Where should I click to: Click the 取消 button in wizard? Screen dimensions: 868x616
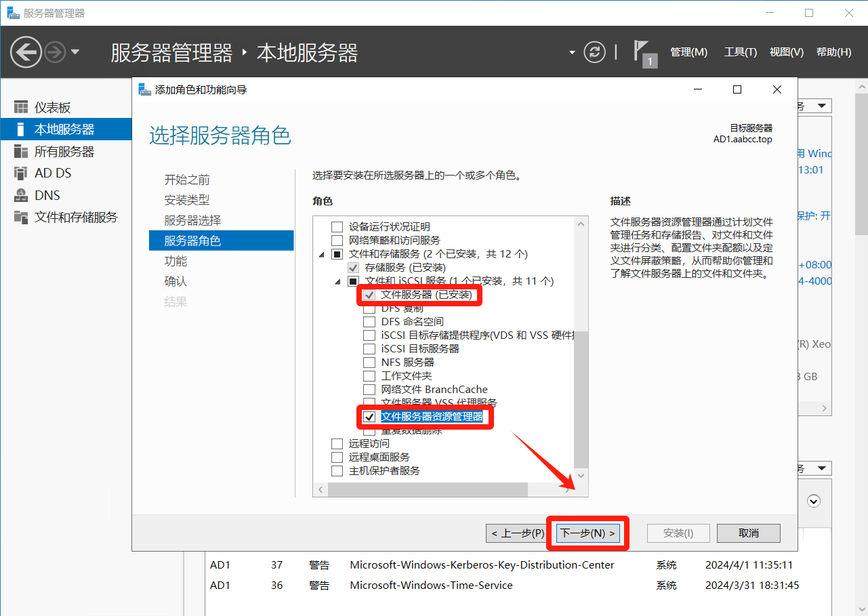(748, 533)
